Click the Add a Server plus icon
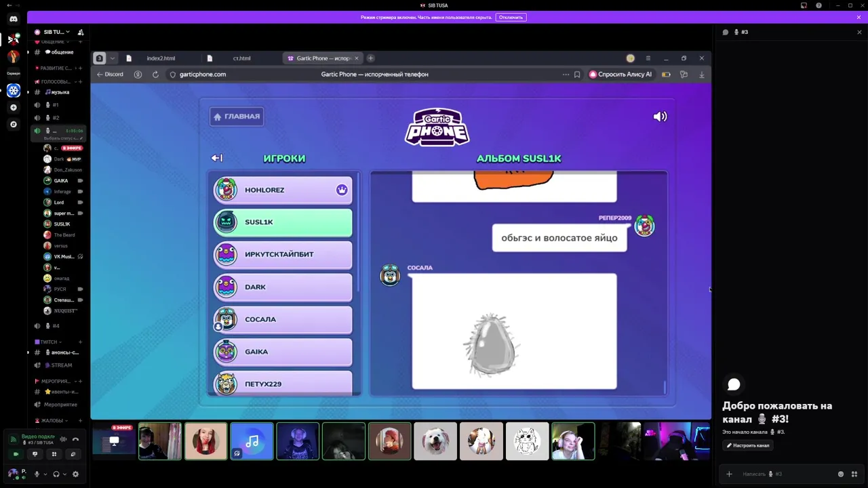 pos(14,107)
